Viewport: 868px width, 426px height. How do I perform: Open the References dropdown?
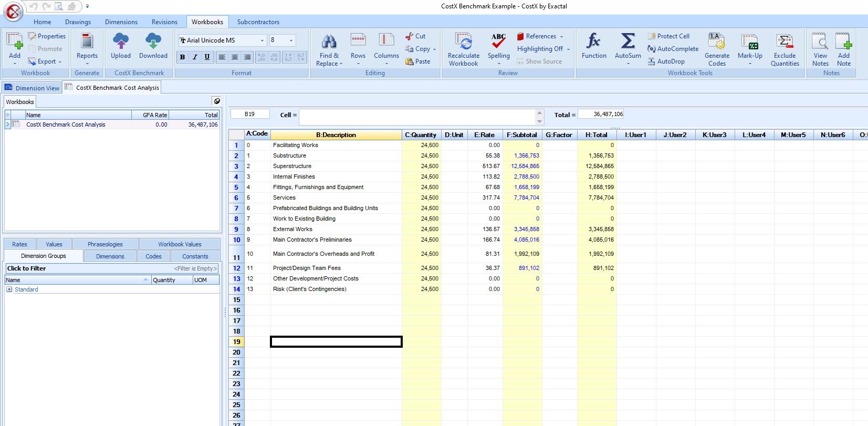pos(540,36)
